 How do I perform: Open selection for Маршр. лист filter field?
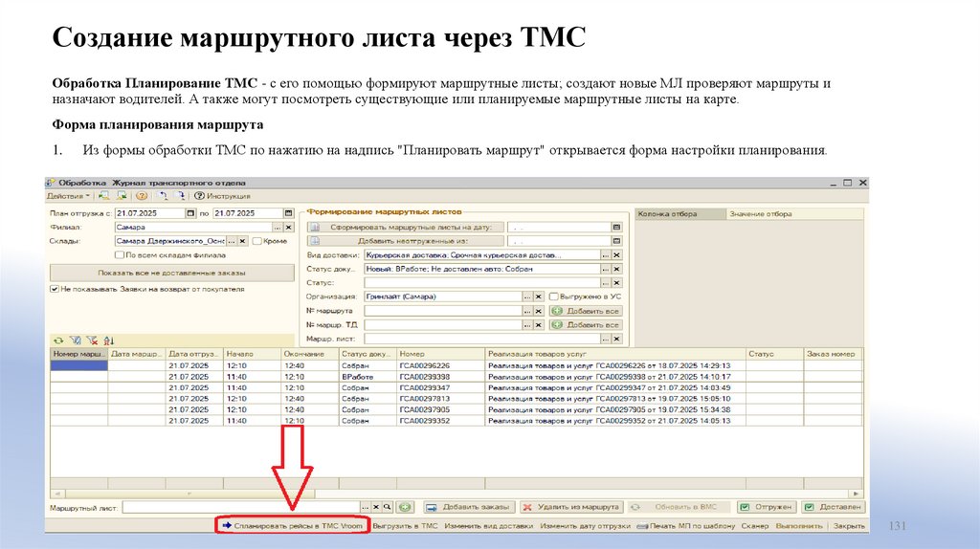coord(606,339)
